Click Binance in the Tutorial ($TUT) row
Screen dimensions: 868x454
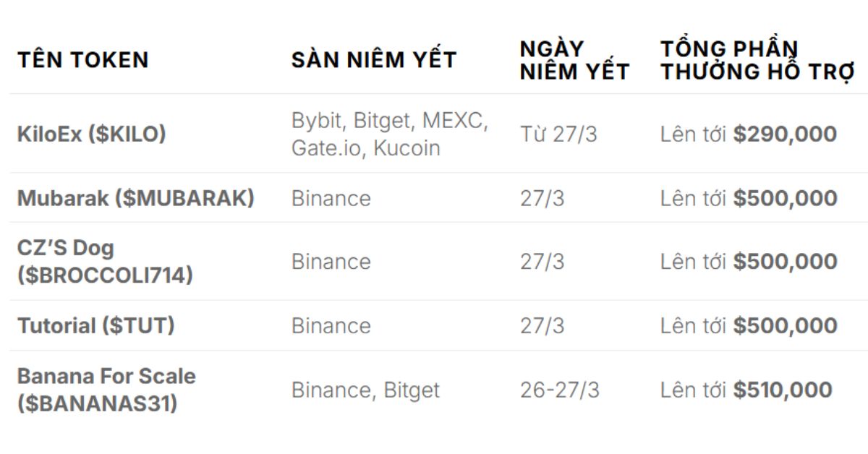tap(331, 325)
